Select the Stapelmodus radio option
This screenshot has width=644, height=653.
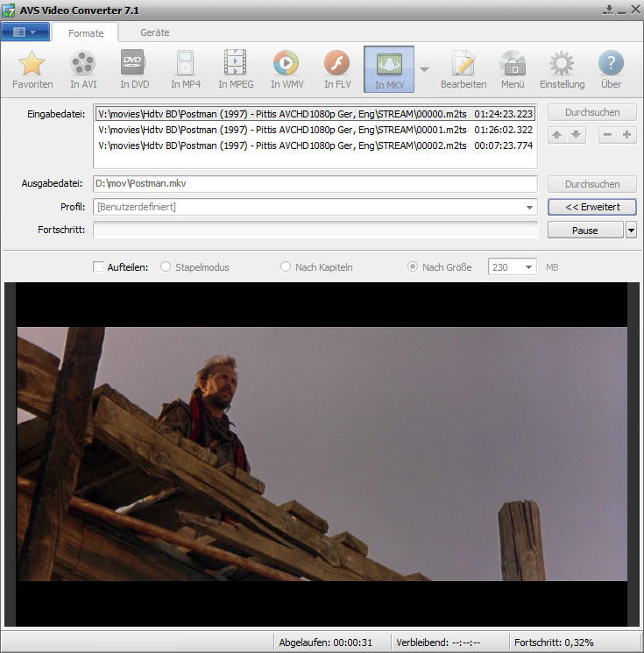166,266
